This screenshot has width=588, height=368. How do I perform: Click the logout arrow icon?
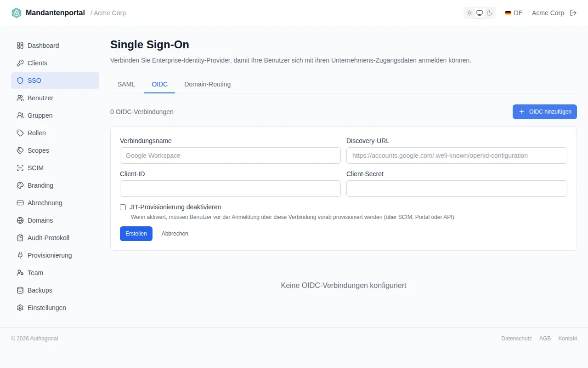coord(573,13)
